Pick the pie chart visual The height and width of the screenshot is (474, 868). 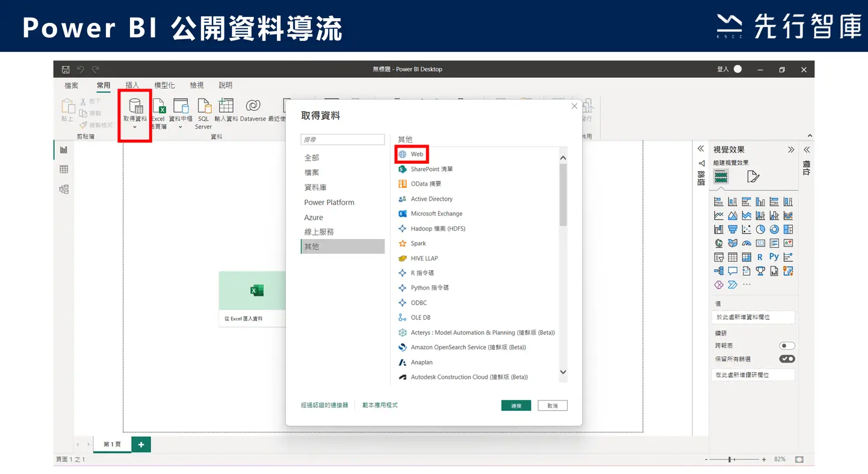click(x=760, y=229)
